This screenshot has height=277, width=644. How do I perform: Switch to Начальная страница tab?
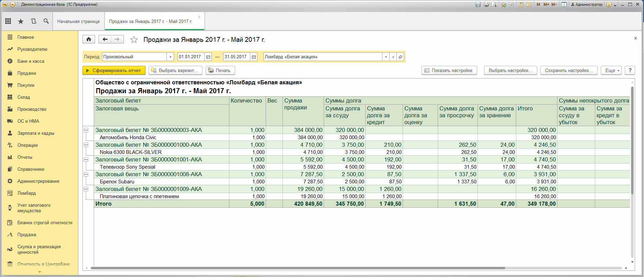(x=79, y=21)
